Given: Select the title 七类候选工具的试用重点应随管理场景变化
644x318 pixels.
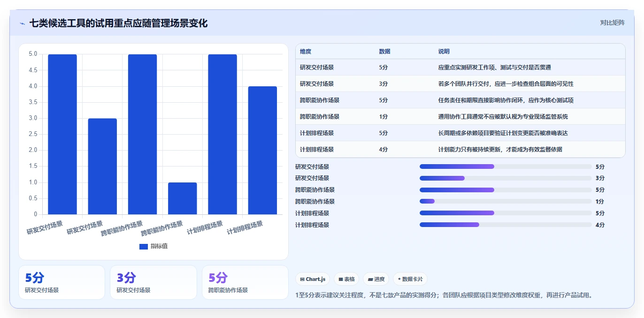Looking at the screenshot, I should [x=118, y=23].
